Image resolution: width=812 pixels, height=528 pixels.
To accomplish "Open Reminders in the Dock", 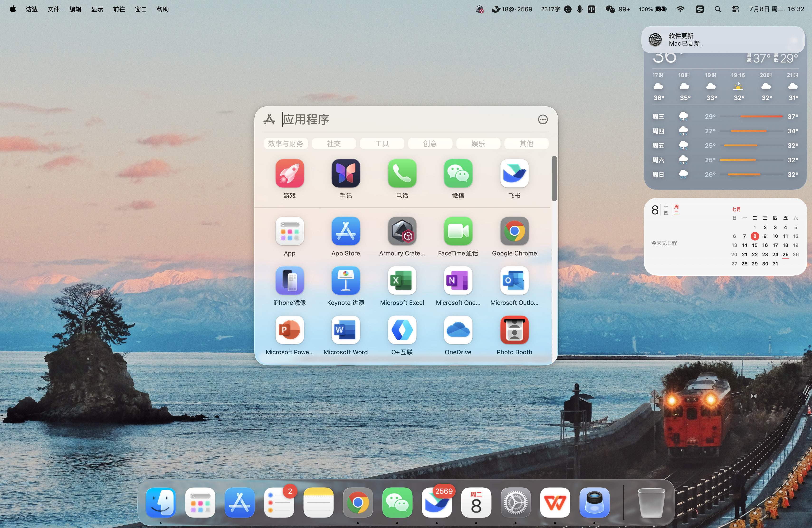I will pos(279,502).
